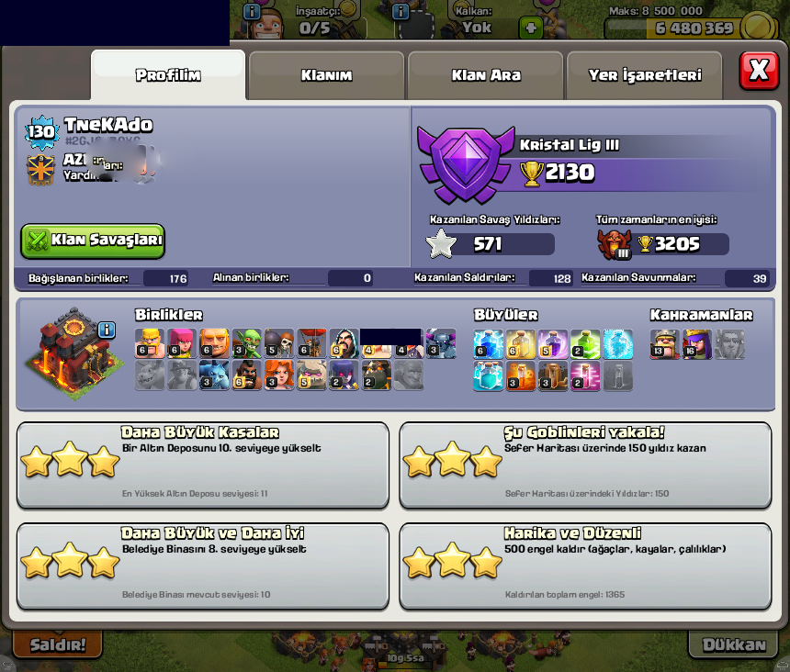Screen dimensions: 790x672
Task: Open builder info icon at top
Action: [252, 11]
